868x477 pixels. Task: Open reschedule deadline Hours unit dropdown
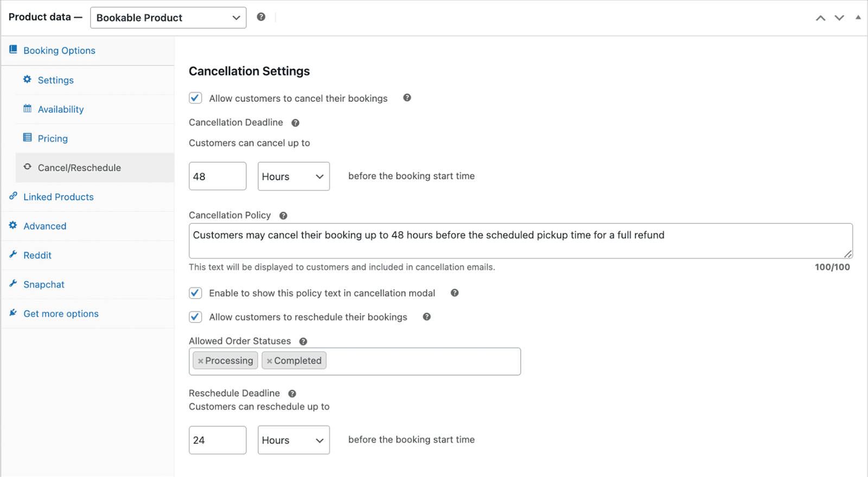pyautogui.click(x=293, y=440)
